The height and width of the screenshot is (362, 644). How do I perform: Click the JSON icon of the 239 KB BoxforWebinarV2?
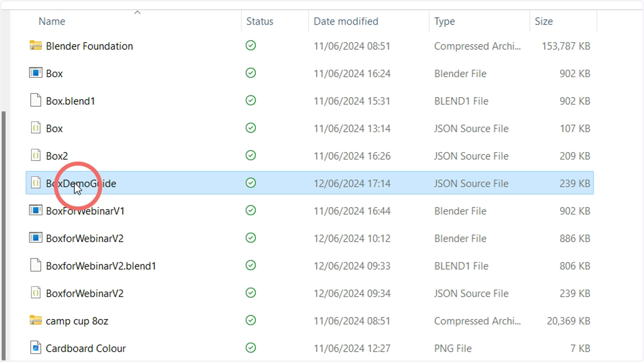click(x=35, y=293)
